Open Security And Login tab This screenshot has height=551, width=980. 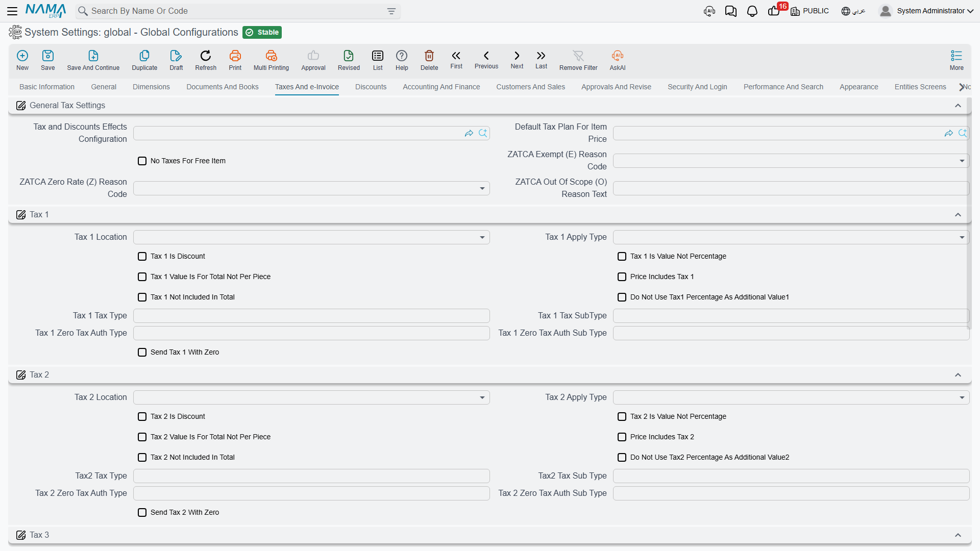tap(697, 87)
